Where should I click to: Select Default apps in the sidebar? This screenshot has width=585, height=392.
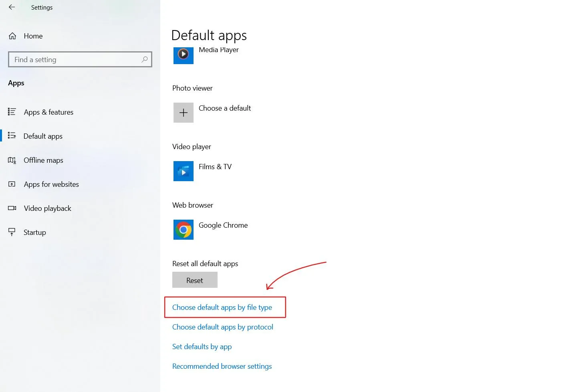click(x=43, y=136)
